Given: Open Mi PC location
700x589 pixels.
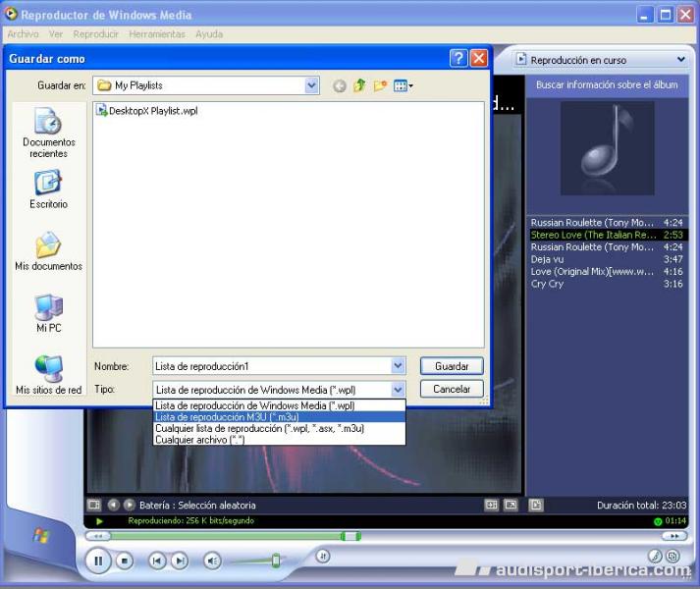Looking at the screenshot, I should (49, 313).
